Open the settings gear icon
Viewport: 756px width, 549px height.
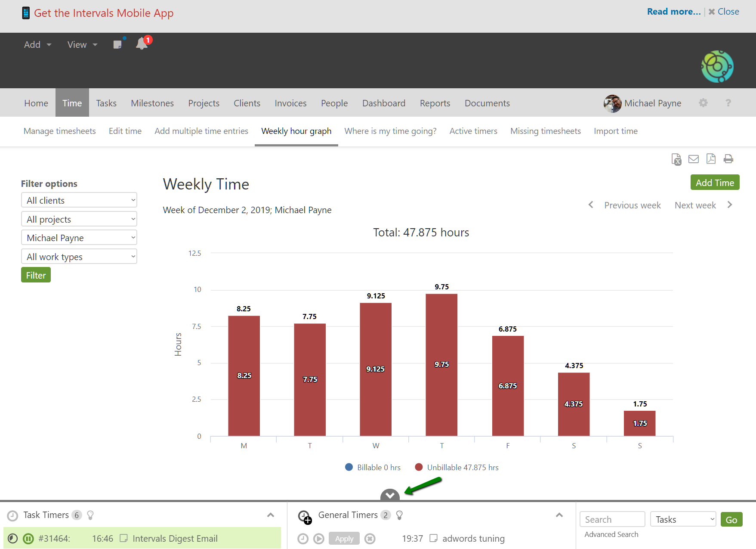tap(703, 103)
